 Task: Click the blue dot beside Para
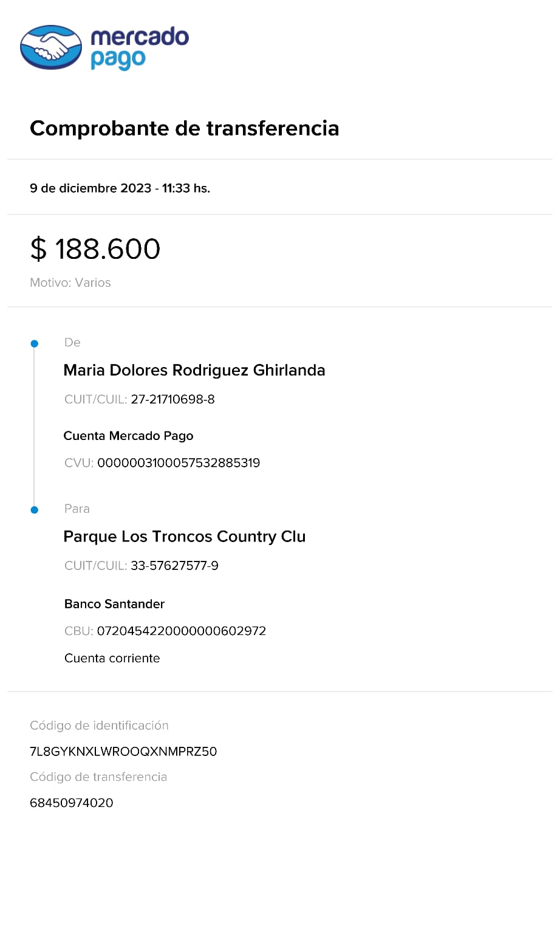tap(35, 510)
